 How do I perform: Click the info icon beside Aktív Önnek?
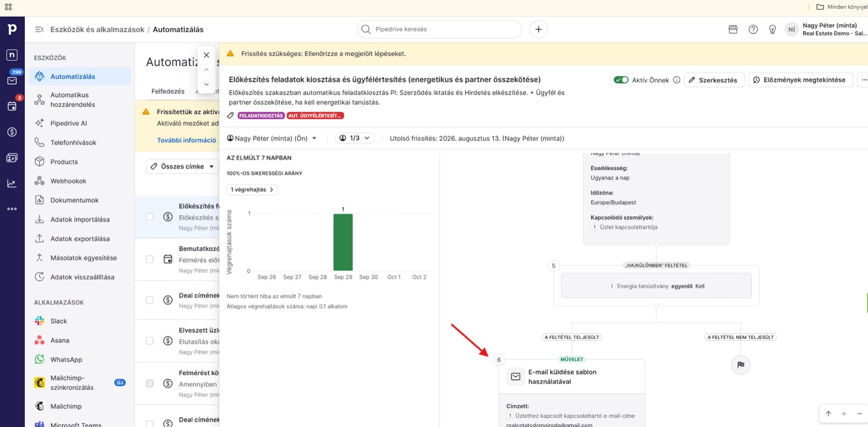pos(676,80)
